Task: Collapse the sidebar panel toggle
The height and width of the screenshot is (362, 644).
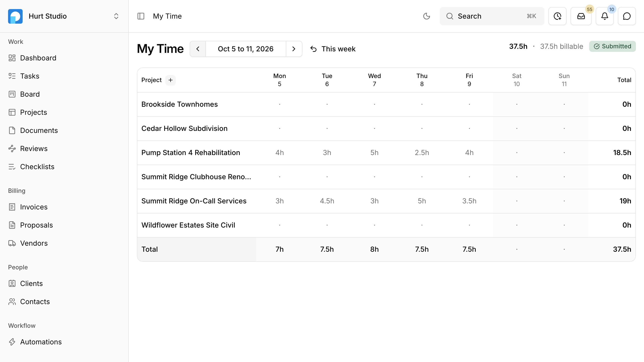Action: [x=141, y=16]
